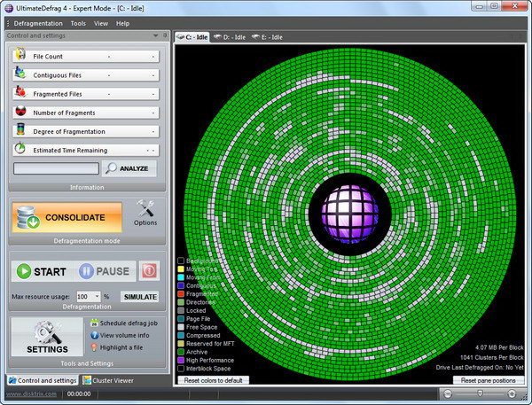Click the Options wrench and screwdriver icon
The image size is (532, 405).
(146, 209)
